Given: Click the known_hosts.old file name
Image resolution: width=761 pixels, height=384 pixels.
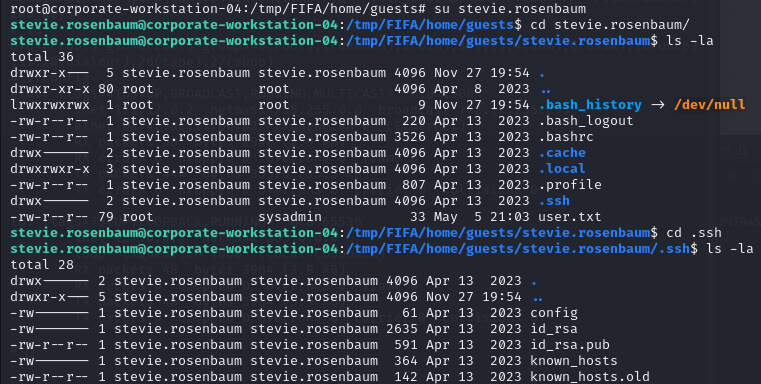Looking at the screenshot, I should [590, 377].
